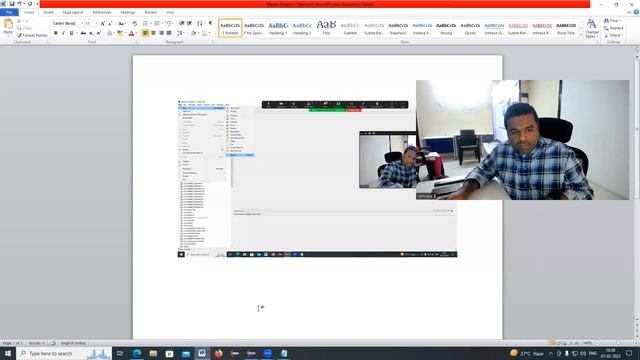Image resolution: width=640 pixels, height=360 pixels.
Task: Open the Mail app from taskbar
Action: pos(186,353)
